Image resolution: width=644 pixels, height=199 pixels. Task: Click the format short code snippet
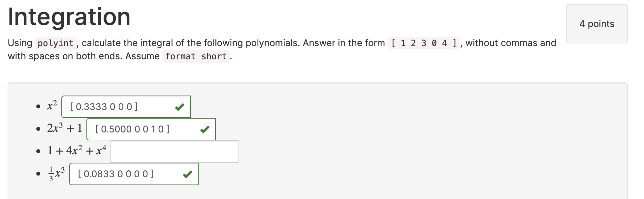coord(196,56)
